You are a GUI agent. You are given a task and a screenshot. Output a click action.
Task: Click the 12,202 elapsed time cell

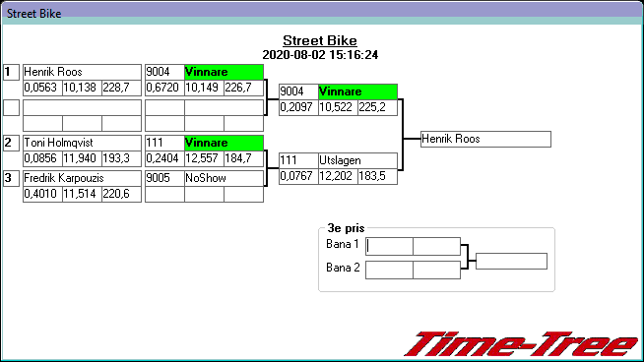click(x=338, y=176)
